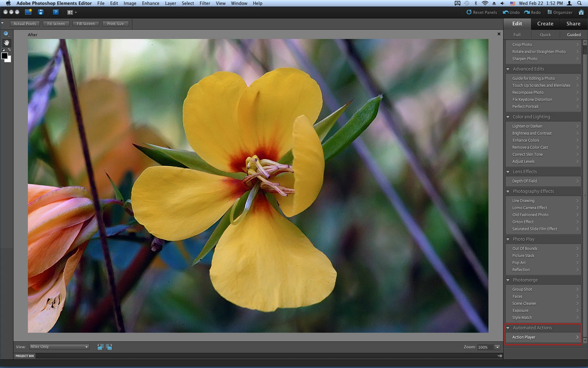Open the arrange documents layout dropdown
Viewport: 588px width, 368px height.
(72, 12)
